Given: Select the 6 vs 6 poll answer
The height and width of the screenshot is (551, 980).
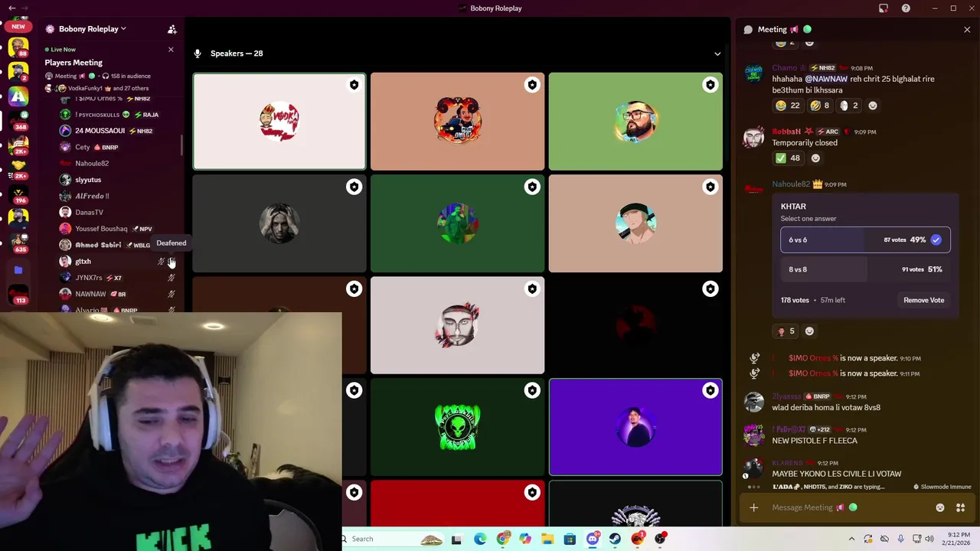Looking at the screenshot, I should click(865, 240).
